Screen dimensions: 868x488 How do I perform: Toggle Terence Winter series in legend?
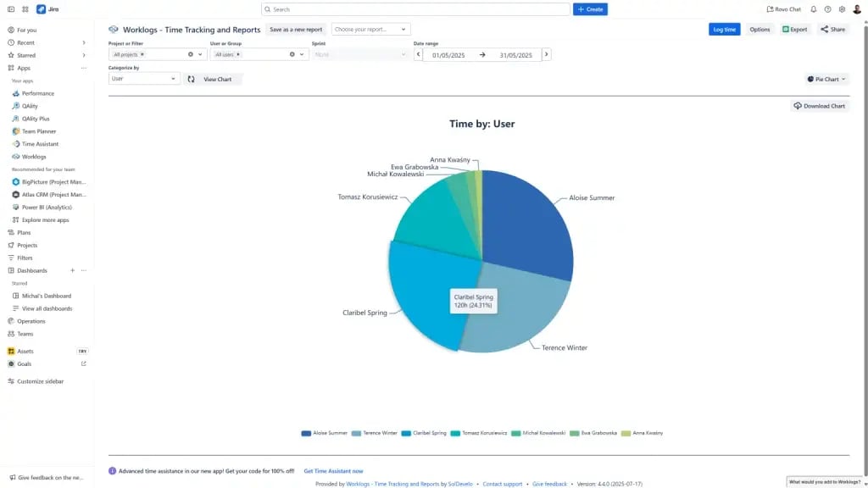(x=374, y=433)
